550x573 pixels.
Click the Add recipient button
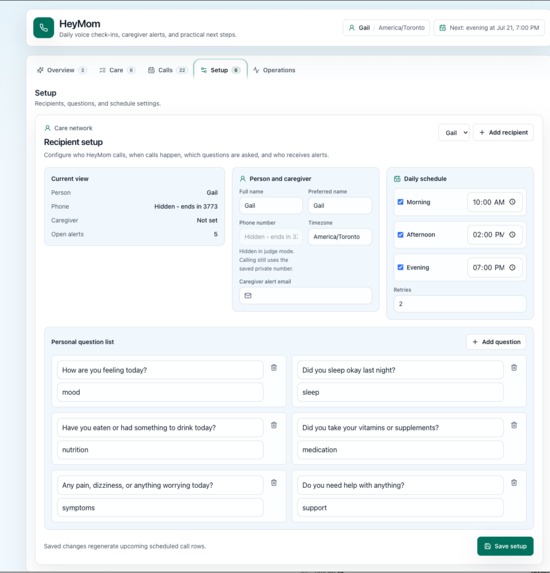(503, 133)
